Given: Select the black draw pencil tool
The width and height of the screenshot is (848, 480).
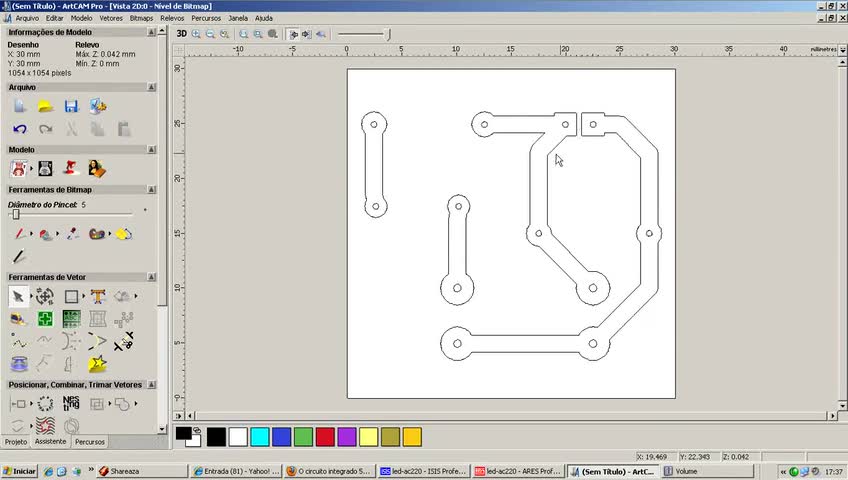Looking at the screenshot, I should click(x=19, y=256).
